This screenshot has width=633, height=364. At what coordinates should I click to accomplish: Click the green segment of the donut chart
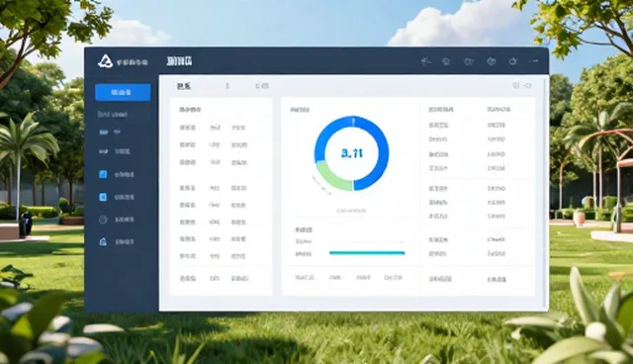click(332, 178)
